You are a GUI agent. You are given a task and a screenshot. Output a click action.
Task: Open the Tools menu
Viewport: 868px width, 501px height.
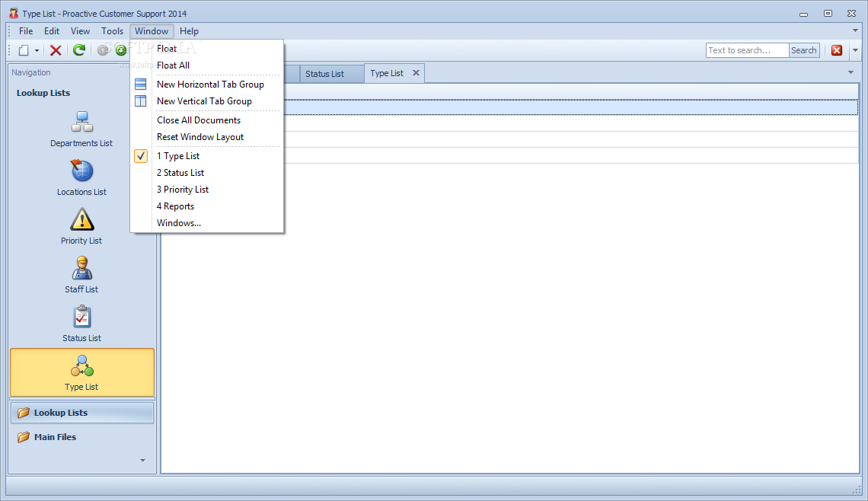coord(112,31)
